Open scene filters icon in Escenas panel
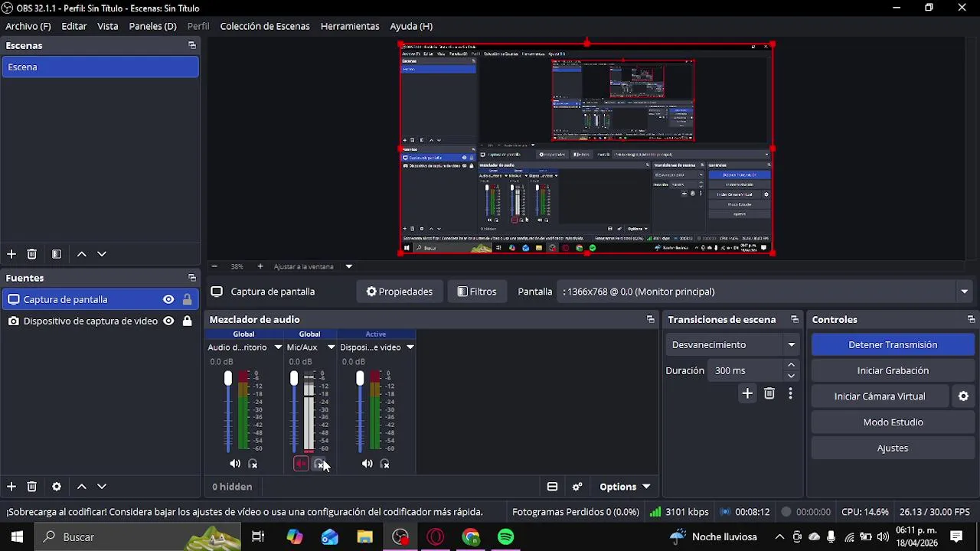This screenshot has width=980, height=551. (57, 254)
